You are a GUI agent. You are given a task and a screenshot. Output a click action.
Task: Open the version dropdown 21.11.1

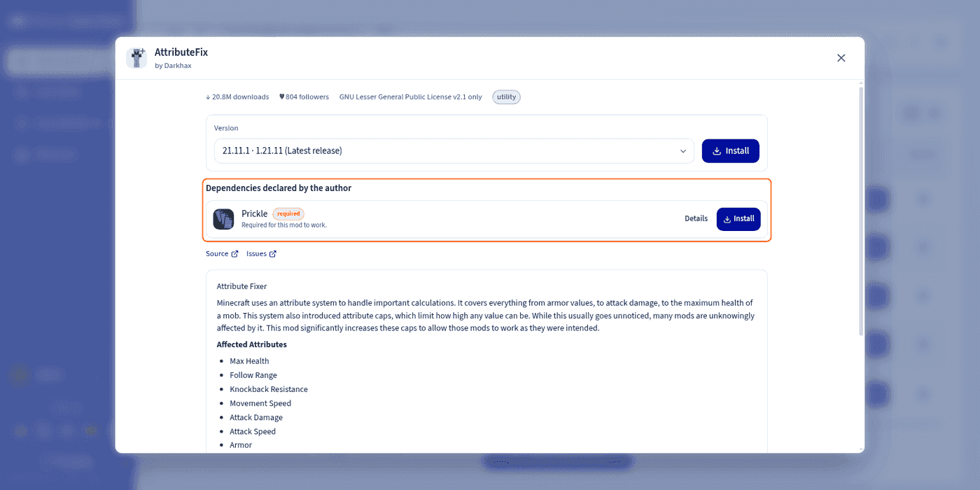click(x=454, y=150)
